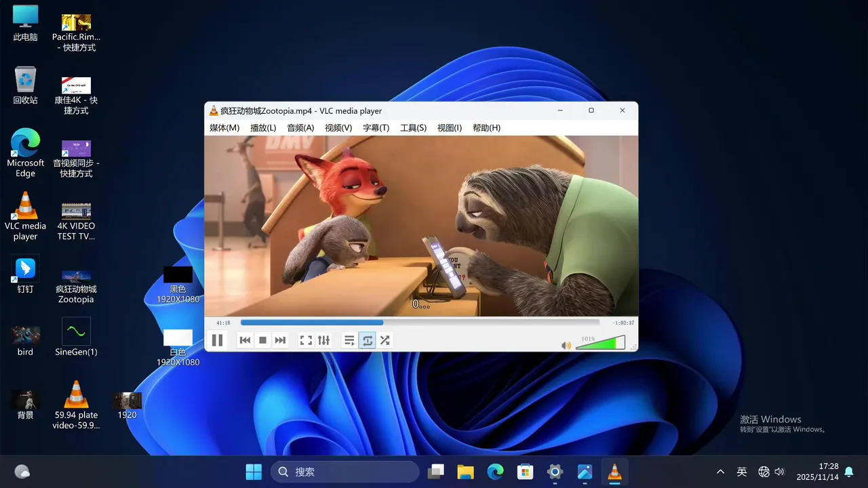
Task: Launch Edge from the taskbar
Action: point(495,472)
